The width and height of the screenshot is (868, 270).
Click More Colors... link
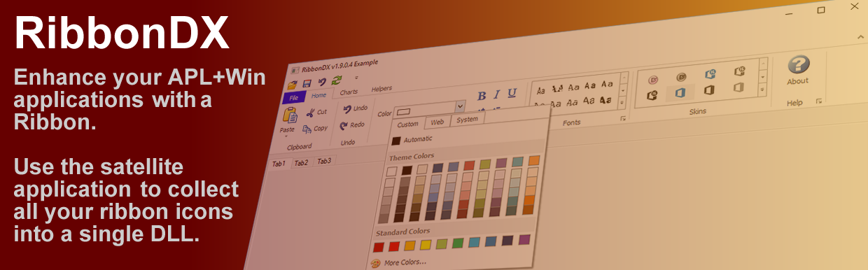tap(405, 262)
